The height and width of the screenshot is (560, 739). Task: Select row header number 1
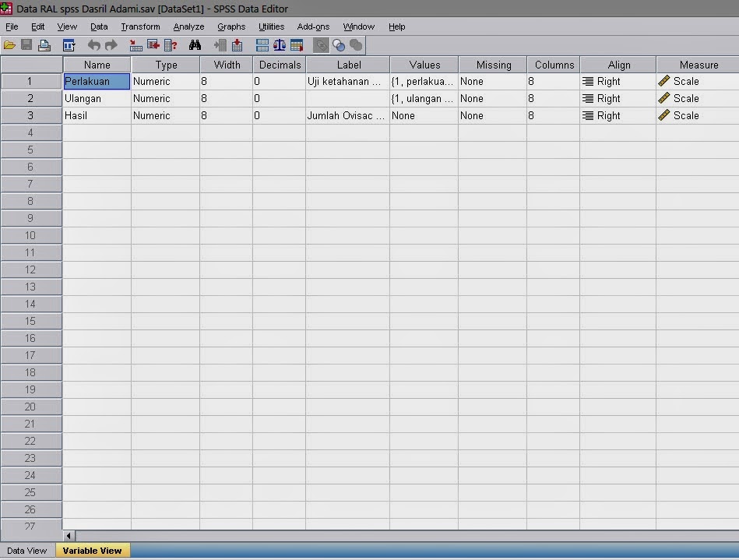point(31,81)
